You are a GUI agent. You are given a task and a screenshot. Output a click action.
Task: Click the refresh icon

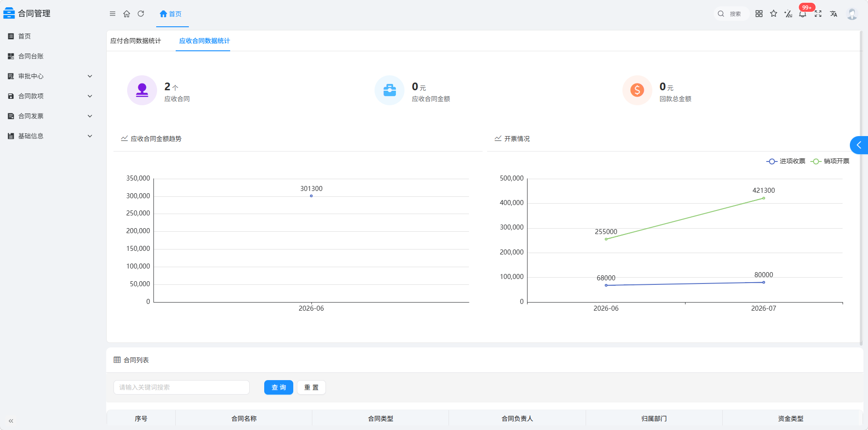(x=141, y=14)
